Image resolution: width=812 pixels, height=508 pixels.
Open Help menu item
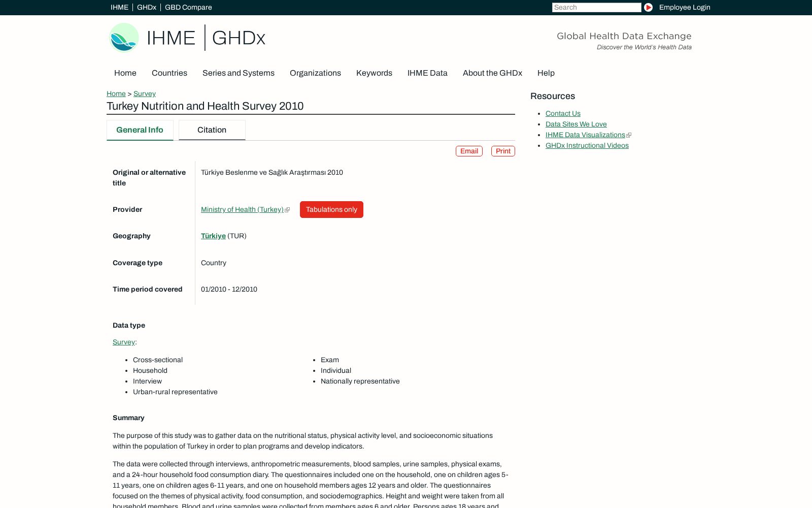pos(546,73)
